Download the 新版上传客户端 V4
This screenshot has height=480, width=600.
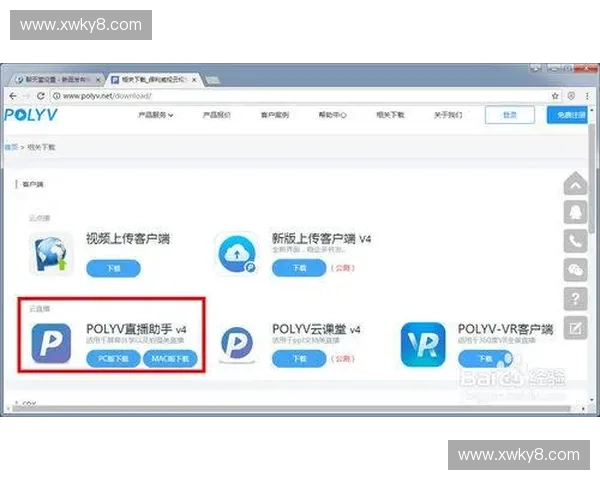coord(299,268)
